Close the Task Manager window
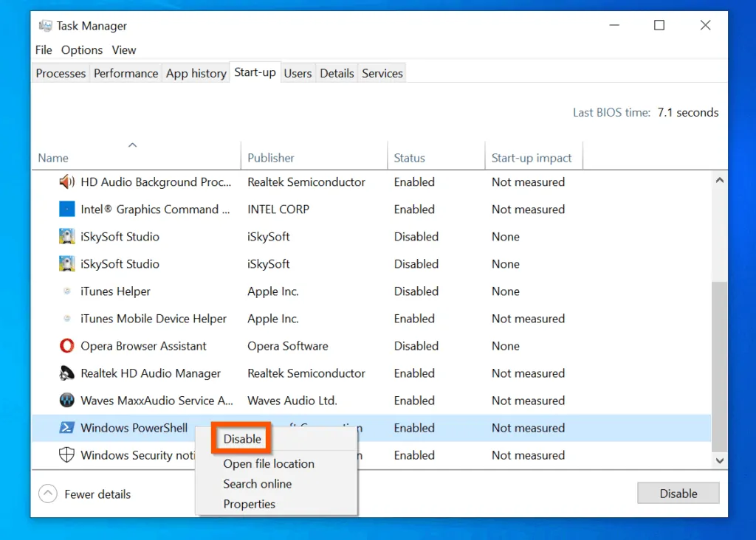Viewport: 756px width, 540px height. tap(705, 25)
